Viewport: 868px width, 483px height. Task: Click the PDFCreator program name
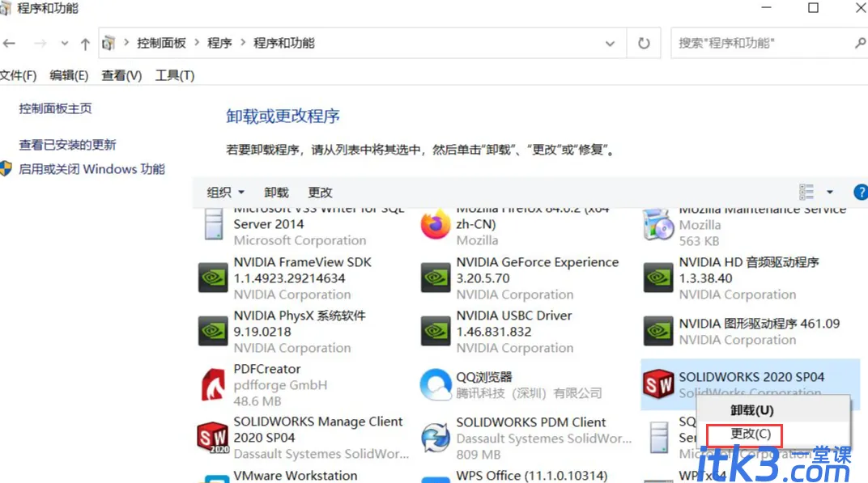point(267,369)
